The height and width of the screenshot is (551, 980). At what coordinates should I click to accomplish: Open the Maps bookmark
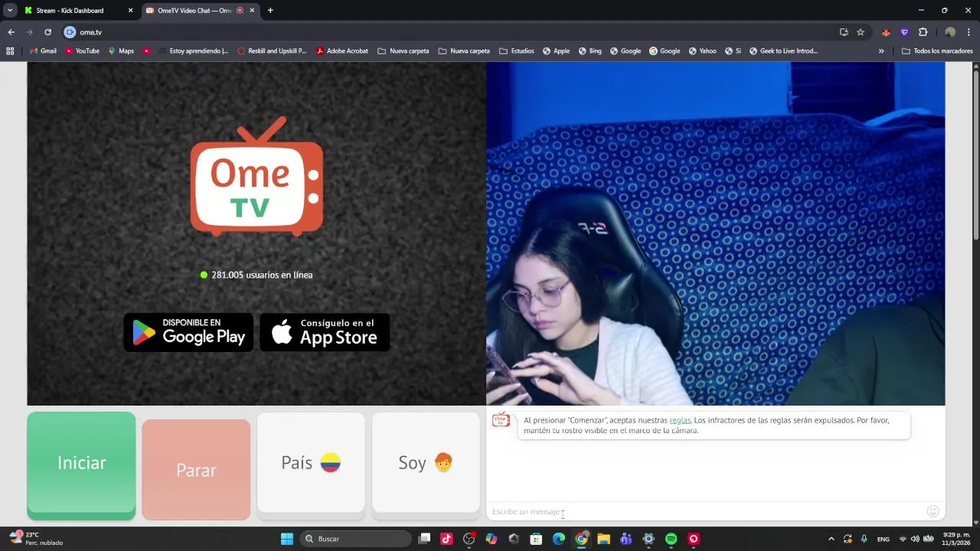121,51
